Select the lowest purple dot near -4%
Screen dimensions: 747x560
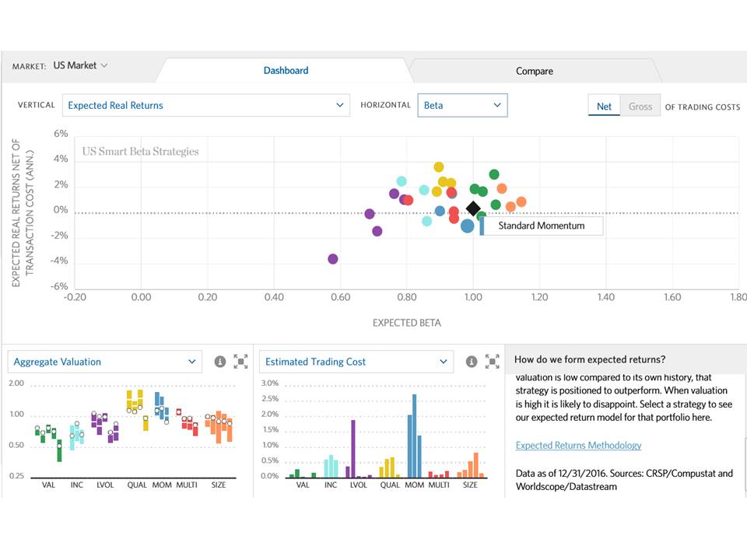pyautogui.click(x=333, y=259)
